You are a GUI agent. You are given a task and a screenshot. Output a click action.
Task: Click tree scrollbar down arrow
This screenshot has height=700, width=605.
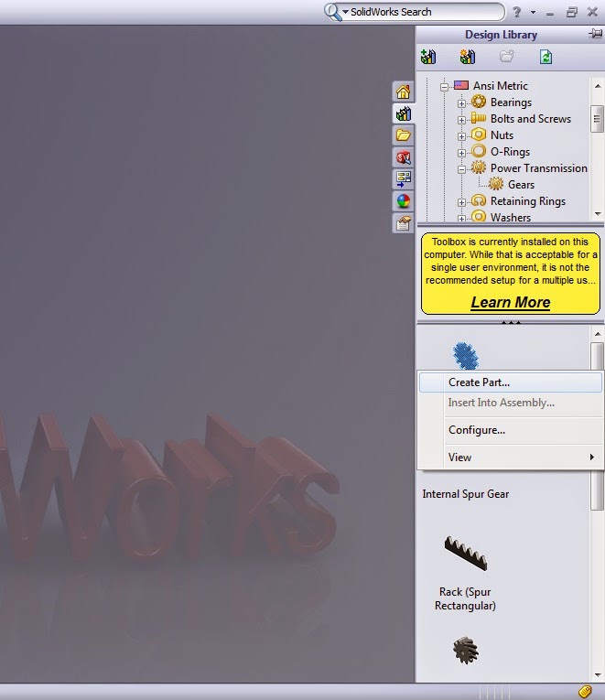598,214
